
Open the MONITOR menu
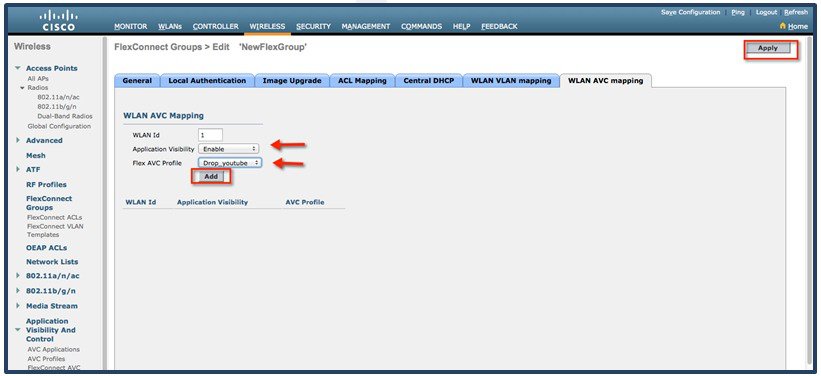pos(131,26)
